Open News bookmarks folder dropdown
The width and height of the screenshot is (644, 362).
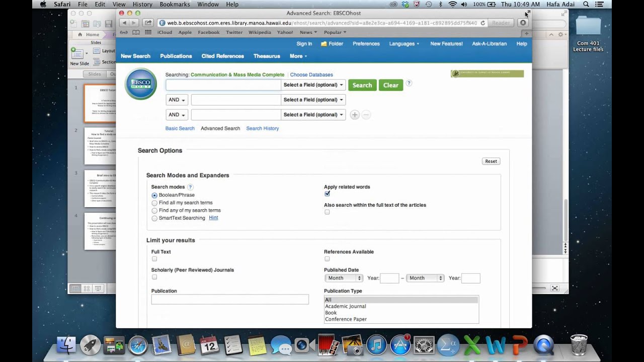pos(308,32)
